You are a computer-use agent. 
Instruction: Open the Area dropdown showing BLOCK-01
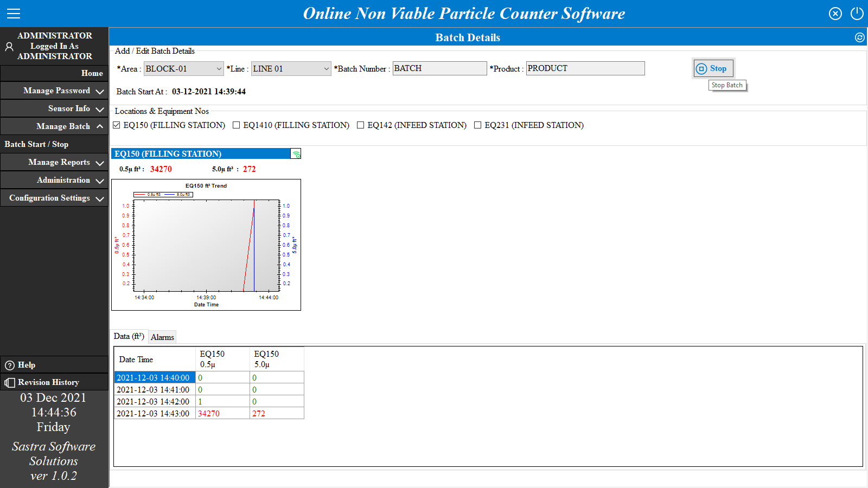(x=183, y=69)
